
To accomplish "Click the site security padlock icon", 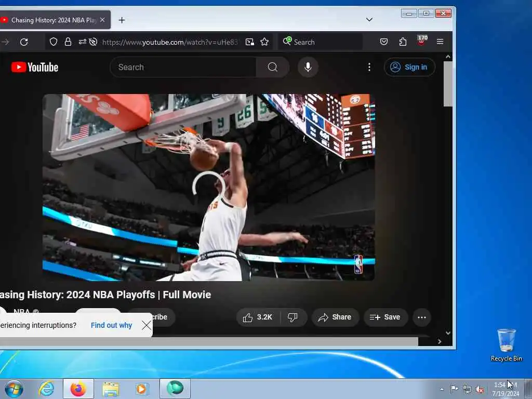I will 68,42.
